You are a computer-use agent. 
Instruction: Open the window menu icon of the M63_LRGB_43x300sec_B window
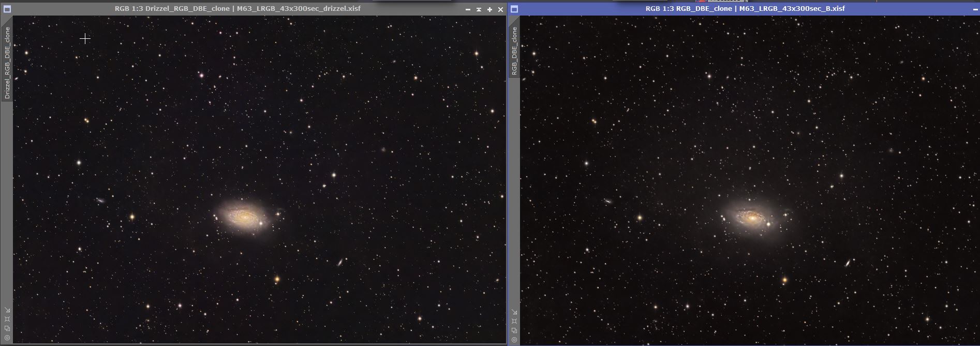tap(514, 9)
